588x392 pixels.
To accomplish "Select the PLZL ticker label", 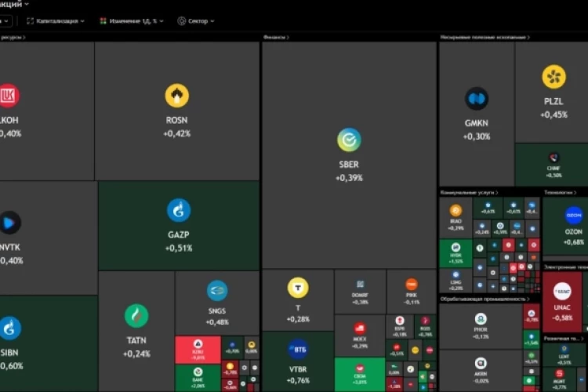I will (554, 101).
